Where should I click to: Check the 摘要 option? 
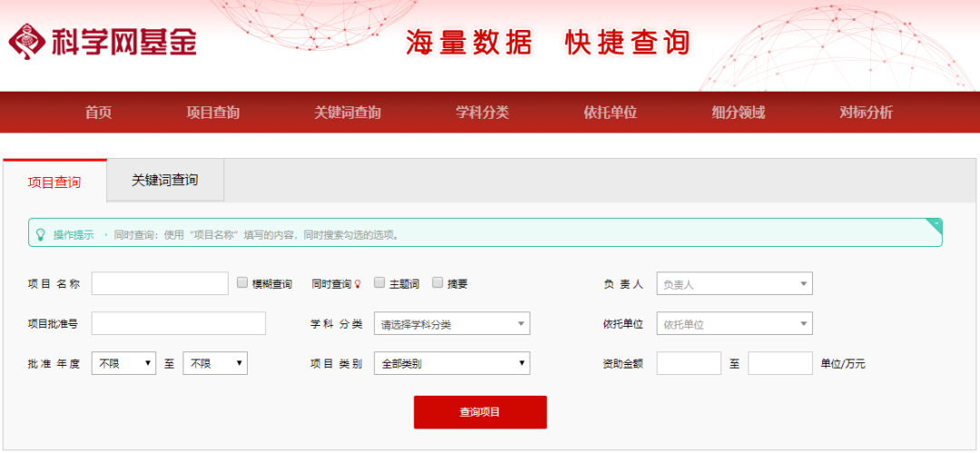click(437, 283)
